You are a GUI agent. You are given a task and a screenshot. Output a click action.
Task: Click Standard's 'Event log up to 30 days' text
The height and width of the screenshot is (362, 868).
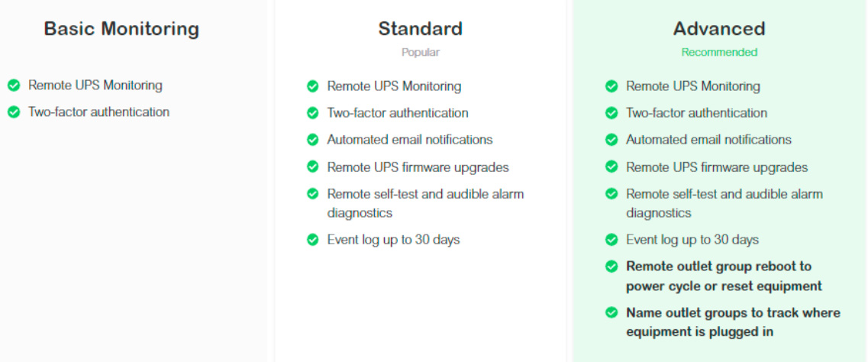click(394, 240)
